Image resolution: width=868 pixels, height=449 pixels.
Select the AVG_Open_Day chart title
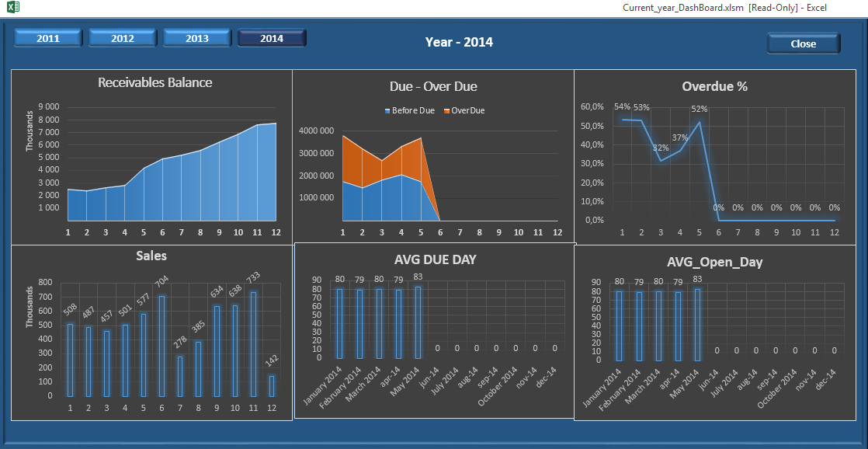pos(714,262)
